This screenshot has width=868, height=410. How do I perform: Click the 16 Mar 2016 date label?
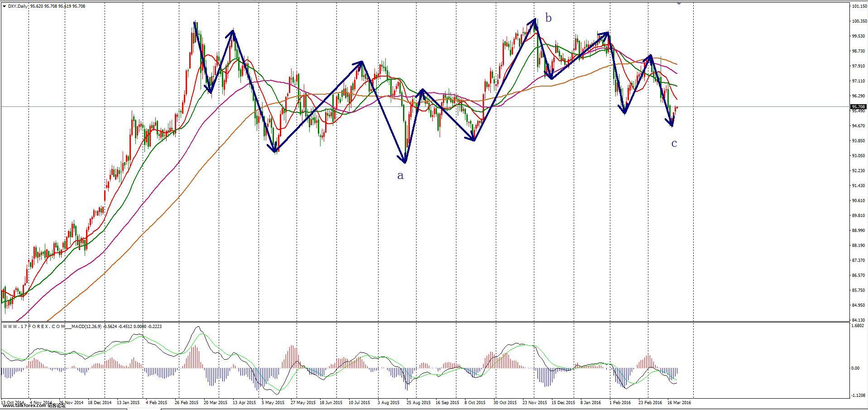coord(679,402)
